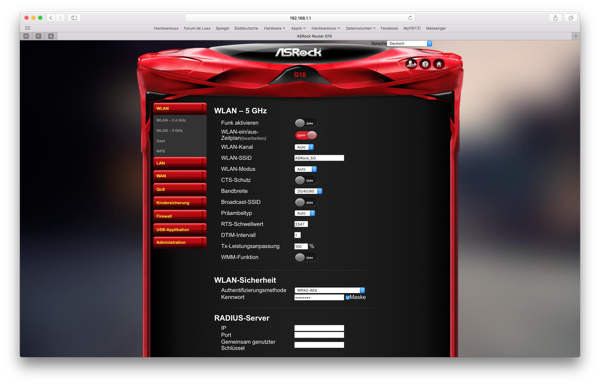
Task: Open the Präambeltyp dropdown
Action: (x=305, y=213)
